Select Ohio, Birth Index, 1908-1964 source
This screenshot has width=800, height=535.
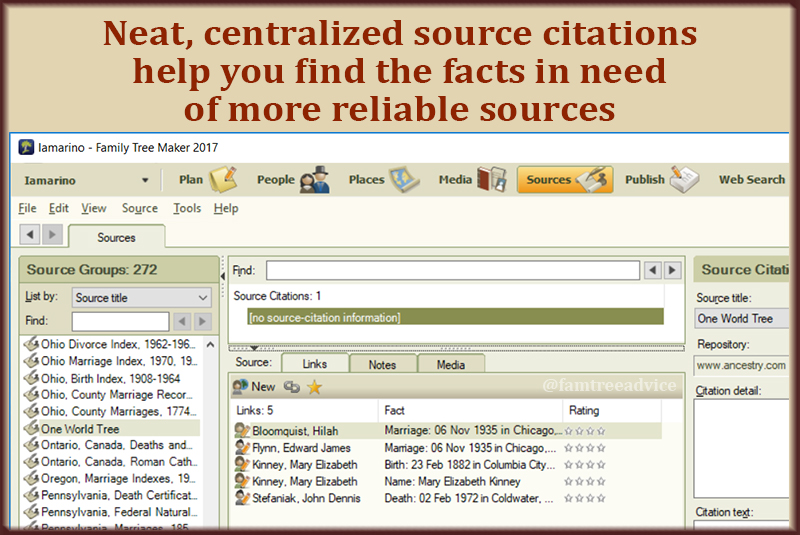[x=110, y=378]
